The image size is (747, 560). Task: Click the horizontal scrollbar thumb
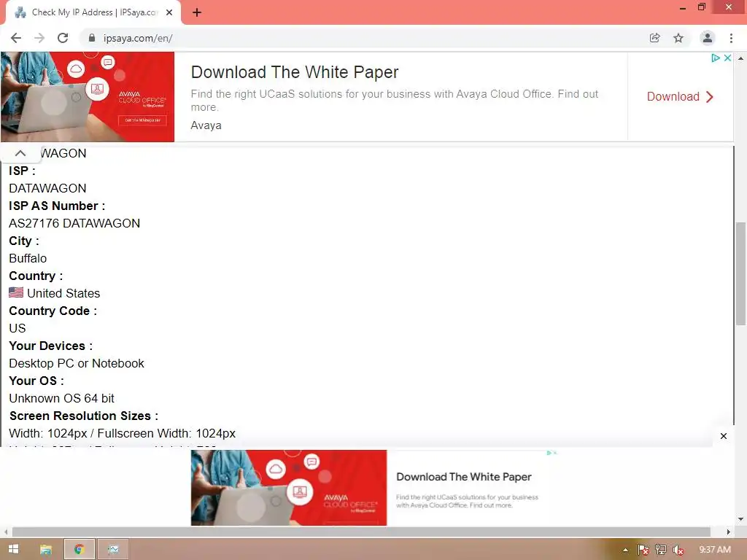[361, 532]
